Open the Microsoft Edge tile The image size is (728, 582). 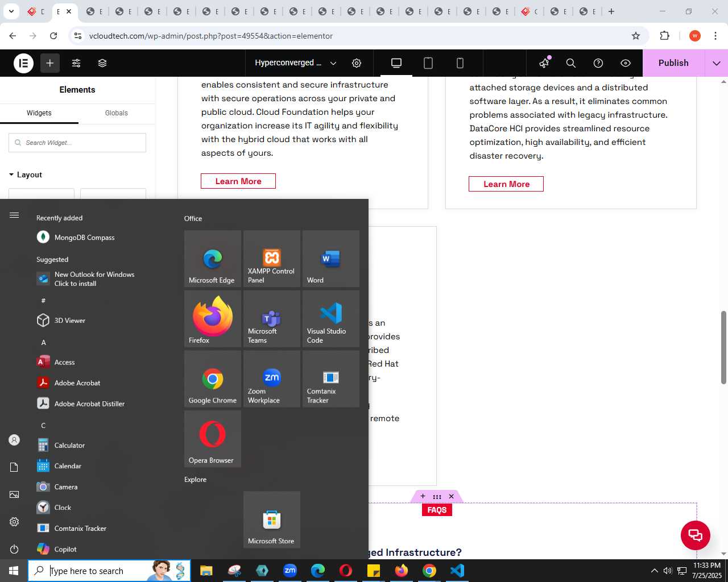pyautogui.click(x=213, y=259)
